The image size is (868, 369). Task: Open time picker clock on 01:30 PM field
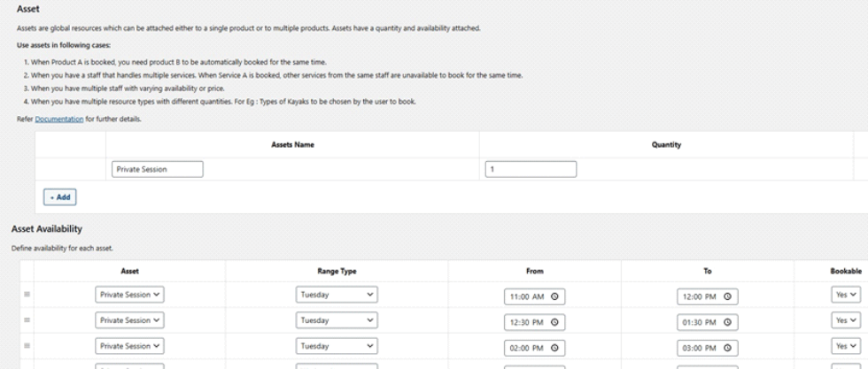(726, 321)
